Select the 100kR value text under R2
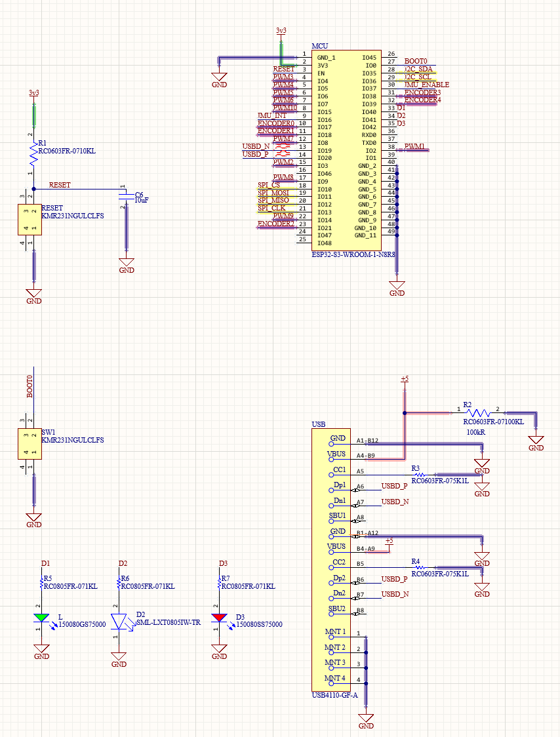 476,432
